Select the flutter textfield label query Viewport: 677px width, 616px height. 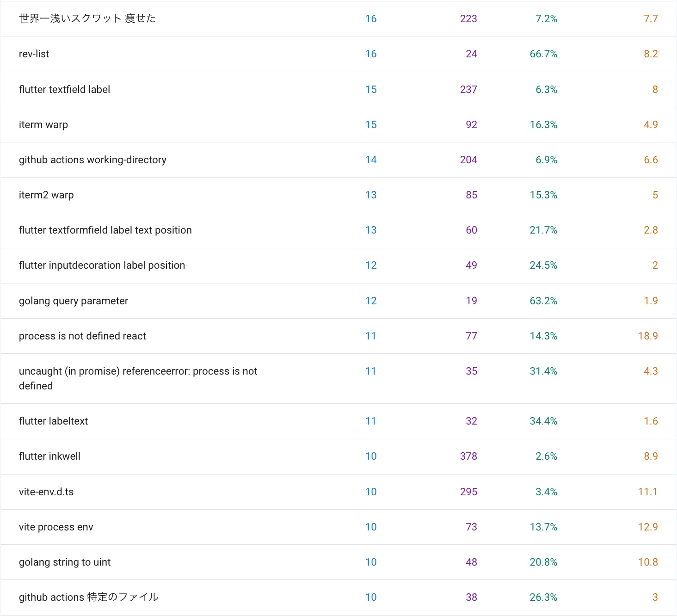click(64, 89)
